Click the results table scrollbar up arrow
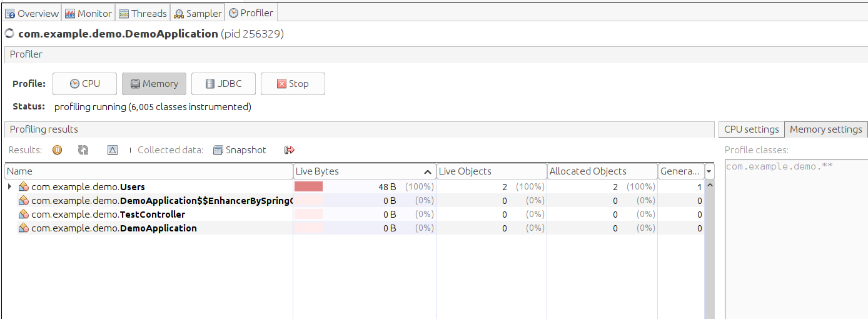The width and height of the screenshot is (868, 319). click(x=709, y=186)
